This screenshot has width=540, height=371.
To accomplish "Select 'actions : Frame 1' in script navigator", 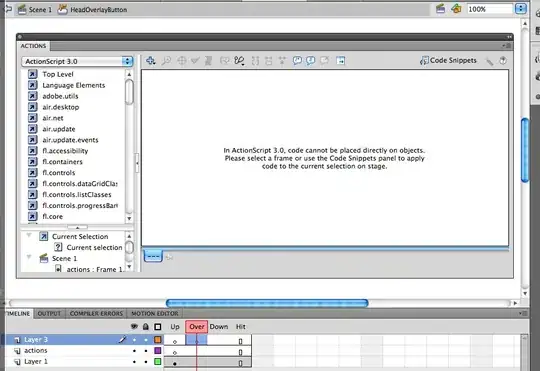I will 94,269.
